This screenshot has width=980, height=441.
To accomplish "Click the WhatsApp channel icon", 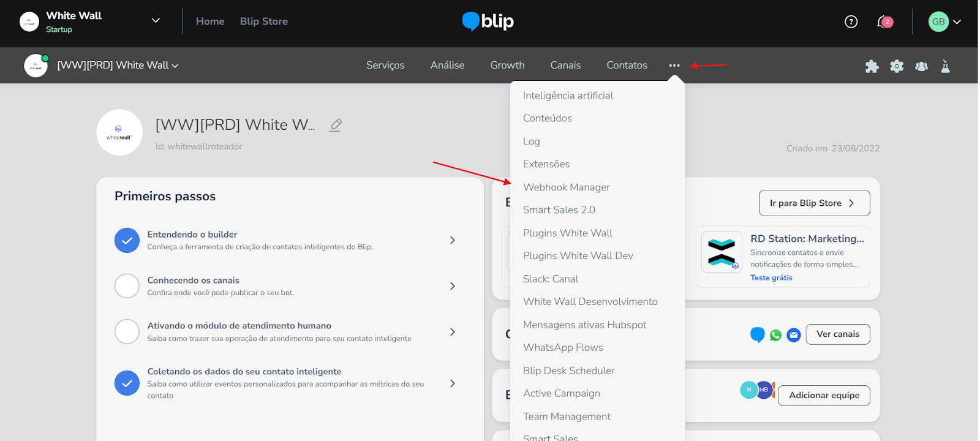I will tap(775, 335).
